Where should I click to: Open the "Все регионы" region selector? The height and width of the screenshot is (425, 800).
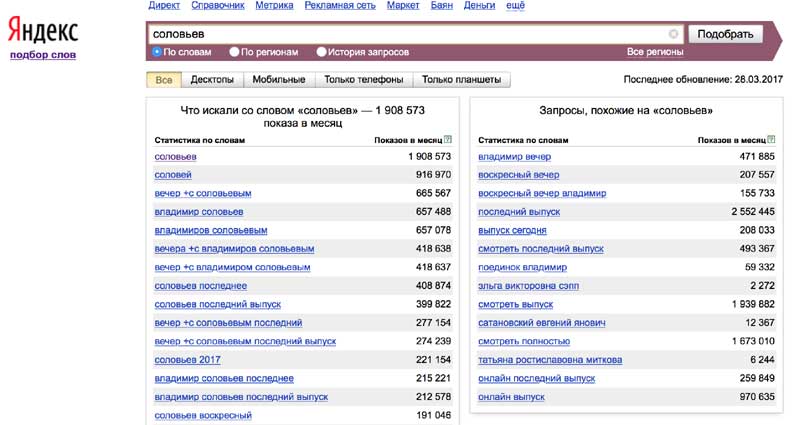[655, 51]
